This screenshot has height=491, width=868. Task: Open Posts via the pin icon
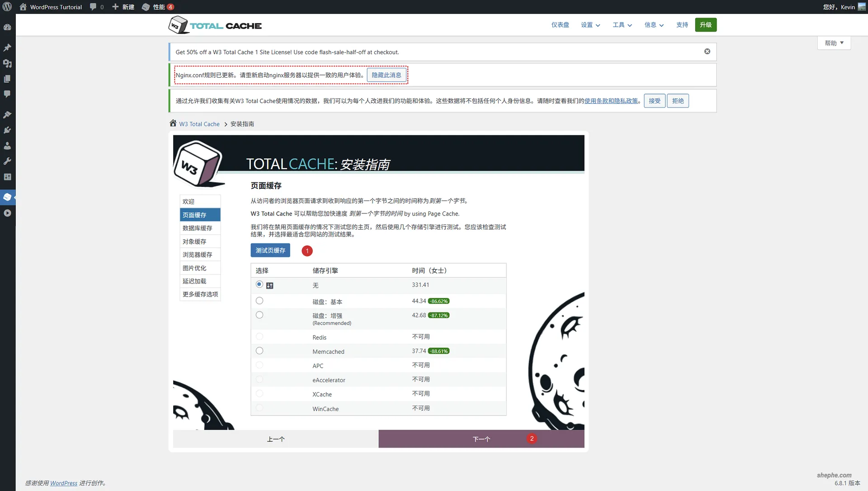coord(7,48)
